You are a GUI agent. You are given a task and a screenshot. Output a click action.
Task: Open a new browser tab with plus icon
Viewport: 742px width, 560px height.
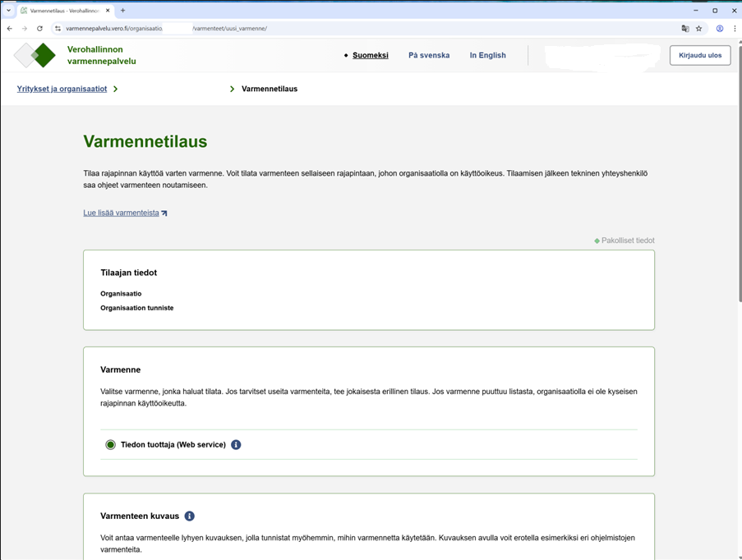pyautogui.click(x=123, y=11)
